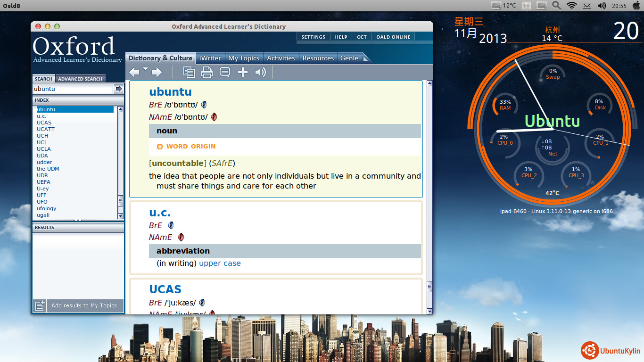This screenshot has height=362, width=644.
Task: Click the toolbar speaker sound icon
Action: [260, 72]
